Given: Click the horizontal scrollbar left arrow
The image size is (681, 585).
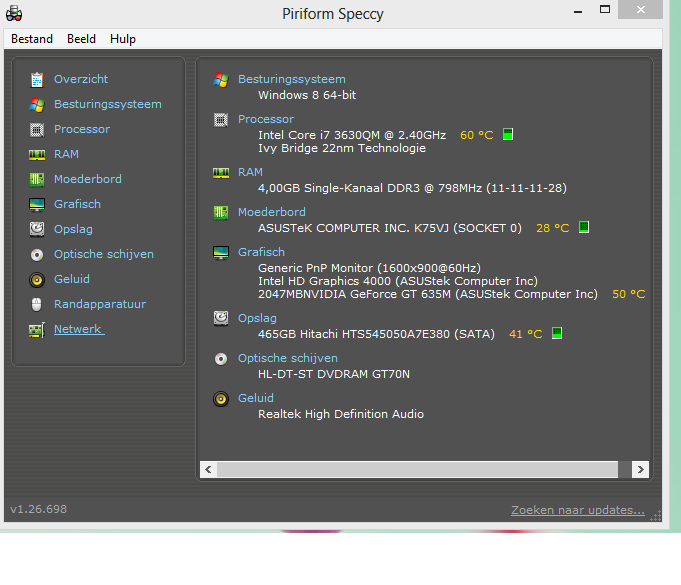Looking at the screenshot, I should 208,469.
